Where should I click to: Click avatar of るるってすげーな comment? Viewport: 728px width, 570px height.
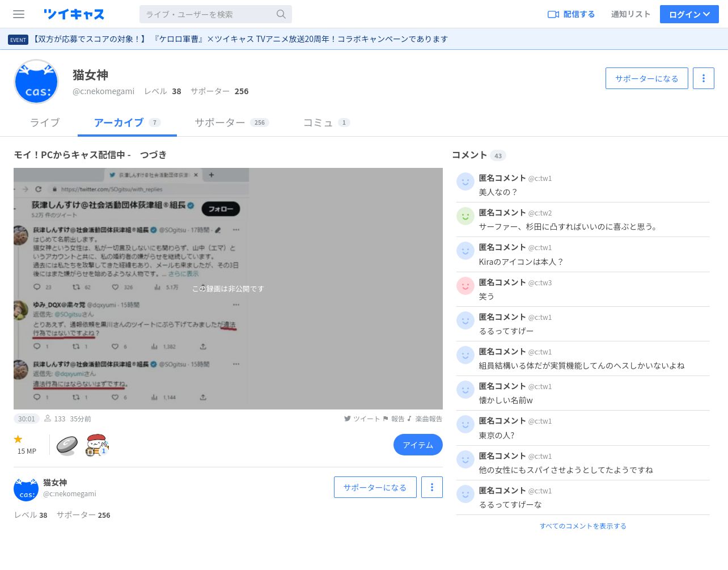(465, 494)
